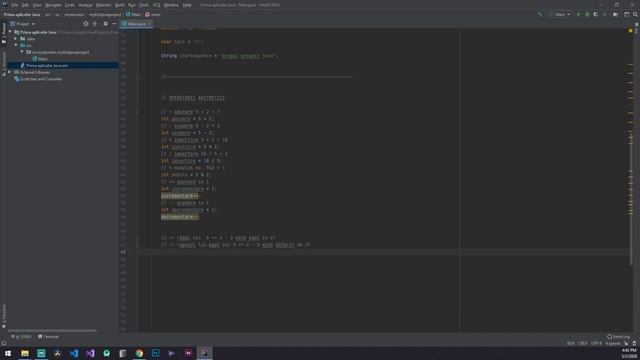Select Prima aplicatie Java.iml file
Image resolution: width=640 pixels, height=360 pixels.
click(44, 65)
